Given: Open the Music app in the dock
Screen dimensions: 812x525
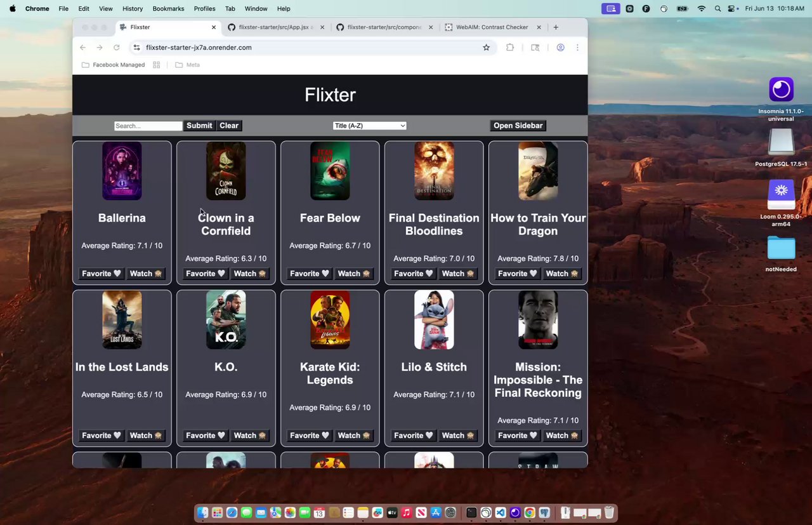Looking at the screenshot, I should [407, 513].
